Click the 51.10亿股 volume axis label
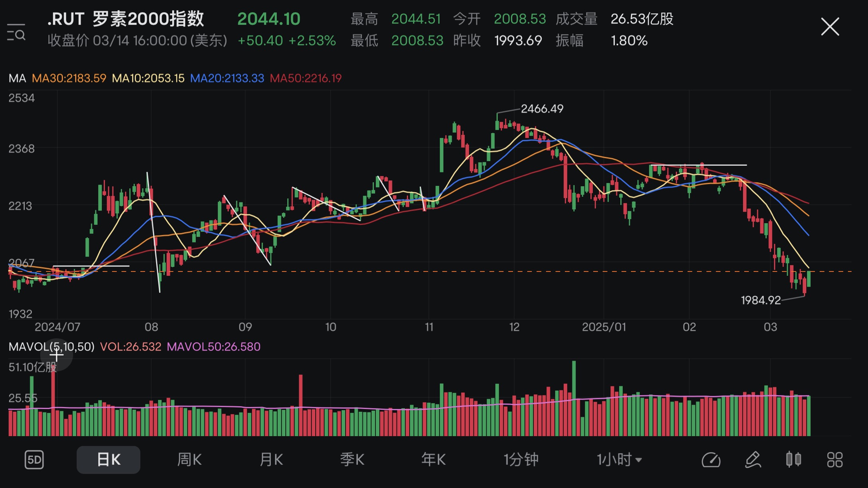This screenshot has height=488, width=868. [33, 367]
